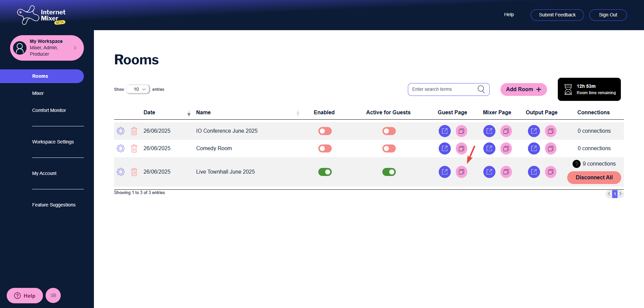Turn on Active for Guests for Comedy Room

click(389, 148)
